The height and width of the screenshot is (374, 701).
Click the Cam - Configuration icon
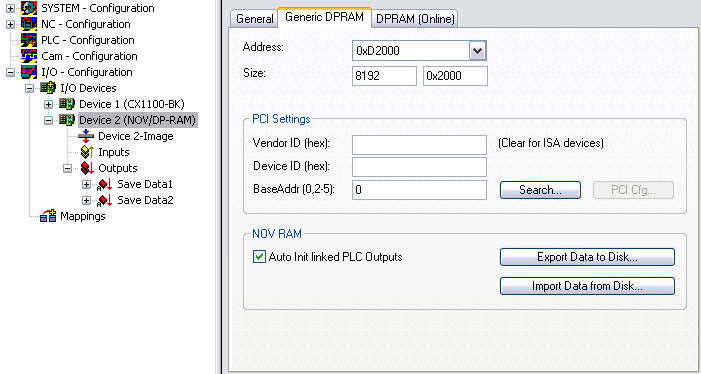29,56
